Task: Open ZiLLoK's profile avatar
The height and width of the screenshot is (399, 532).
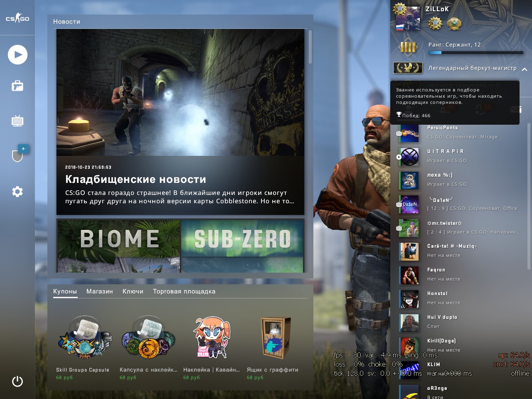Action: (408, 19)
